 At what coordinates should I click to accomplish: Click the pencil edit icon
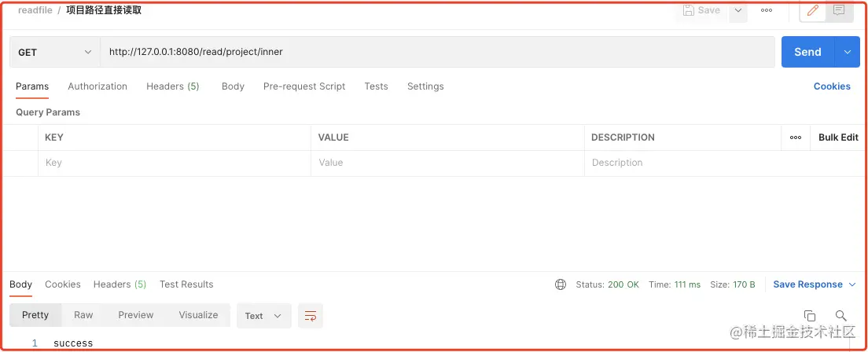813,10
